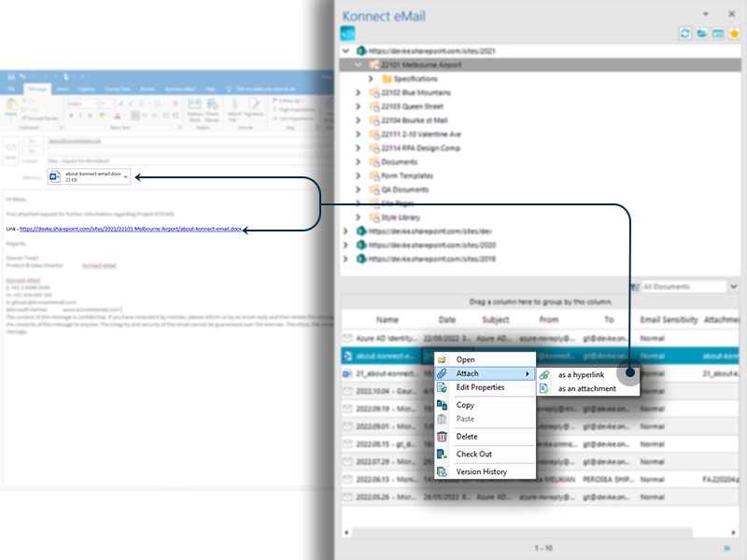Viewport: 747px width, 560px height.
Task: Go to next page with double-arrow icon
Action: tap(727, 548)
